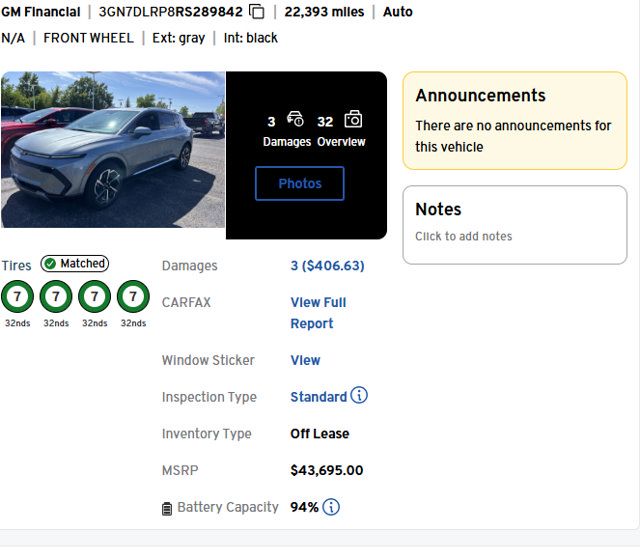Click the battery icon beside Battery Capacity
Image resolution: width=640 pixels, height=560 pixels.
click(167, 509)
